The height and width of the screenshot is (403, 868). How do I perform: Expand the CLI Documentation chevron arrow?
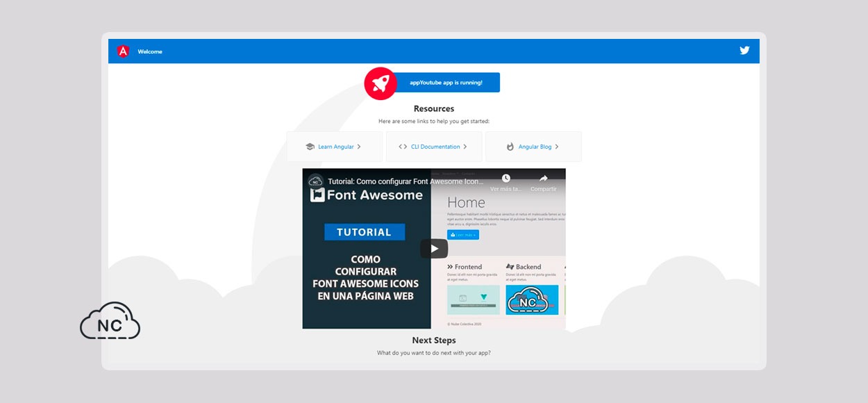pyautogui.click(x=465, y=147)
